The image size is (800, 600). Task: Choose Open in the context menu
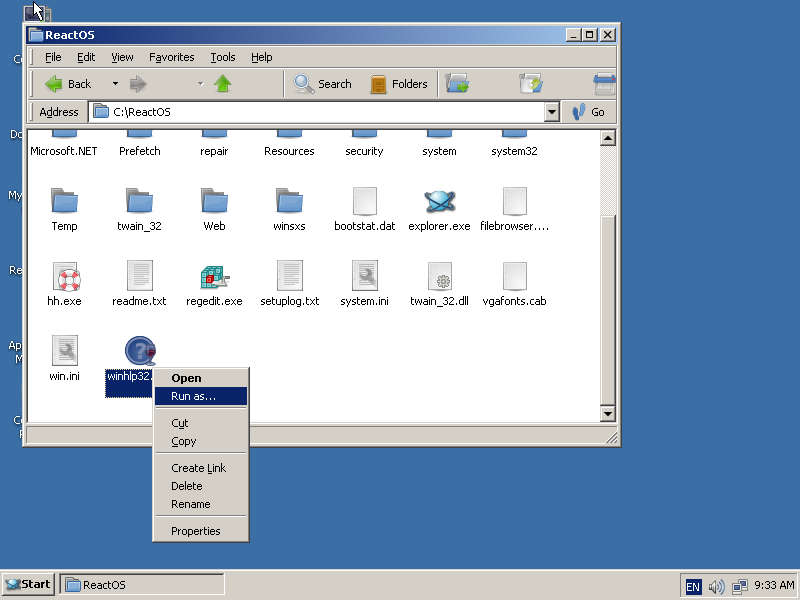[x=201, y=378]
